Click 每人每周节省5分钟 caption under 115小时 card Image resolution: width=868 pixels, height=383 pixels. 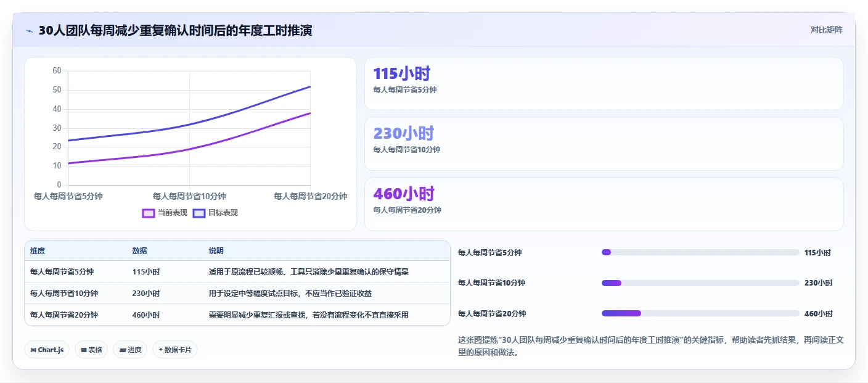(404, 90)
